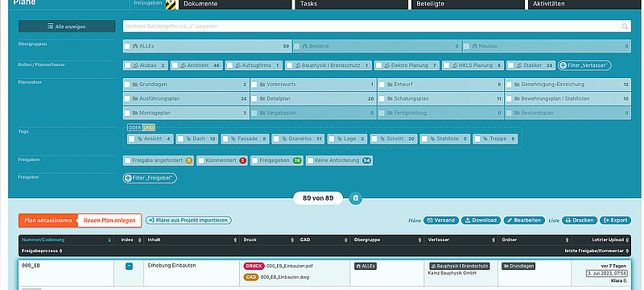Viewport: 644px width, 290px height.
Task: Click the Versand envelope button
Action: coord(441,220)
